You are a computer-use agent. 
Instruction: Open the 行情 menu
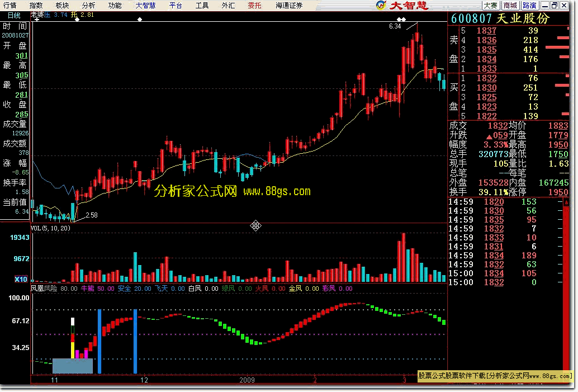coord(10,5)
